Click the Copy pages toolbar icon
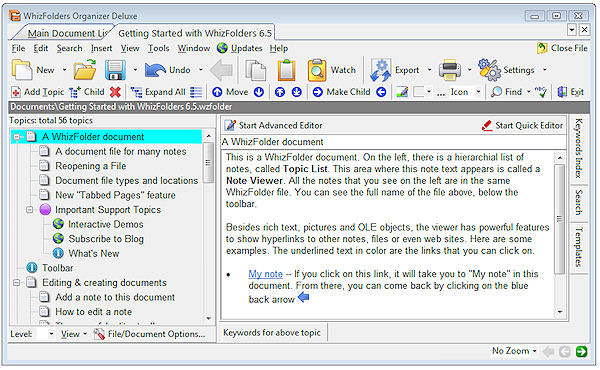 tap(256, 70)
